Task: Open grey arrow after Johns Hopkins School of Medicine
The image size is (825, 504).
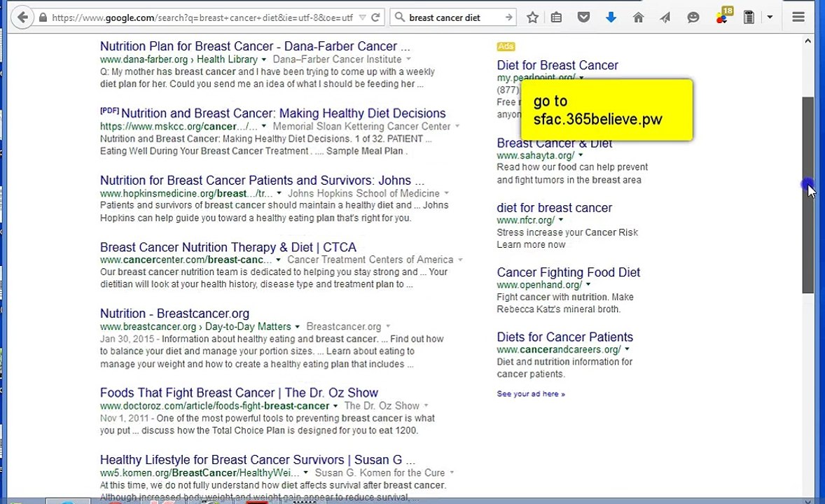Action: (x=446, y=193)
